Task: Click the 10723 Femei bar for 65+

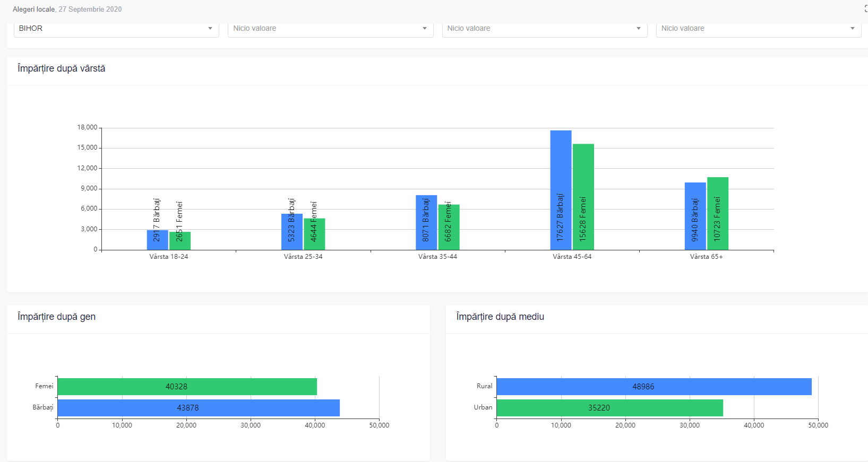Action: click(x=717, y=213)
